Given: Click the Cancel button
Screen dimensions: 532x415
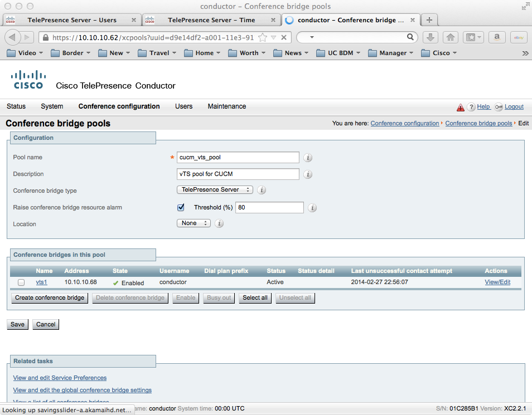Looking at the screenshot, I should pos(46,324).
